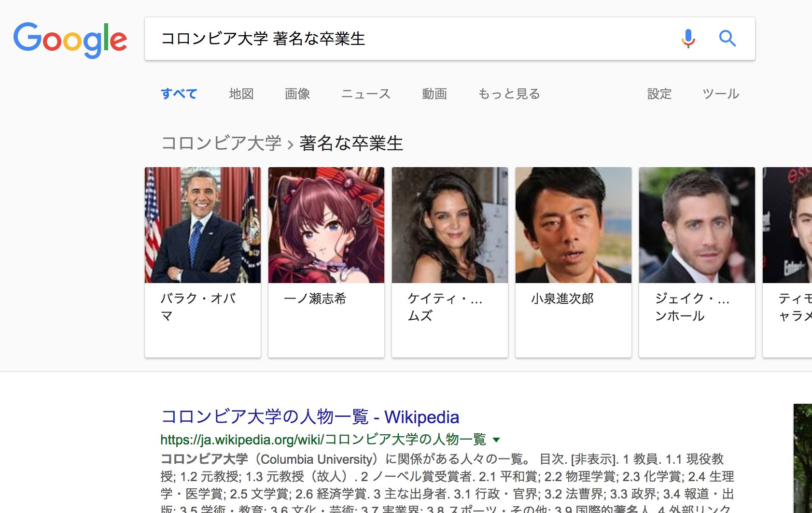This screenshot has width=812, height=513.
Task: Open the ケイティ・…ムズ photo card
Action: coord(450,262)
